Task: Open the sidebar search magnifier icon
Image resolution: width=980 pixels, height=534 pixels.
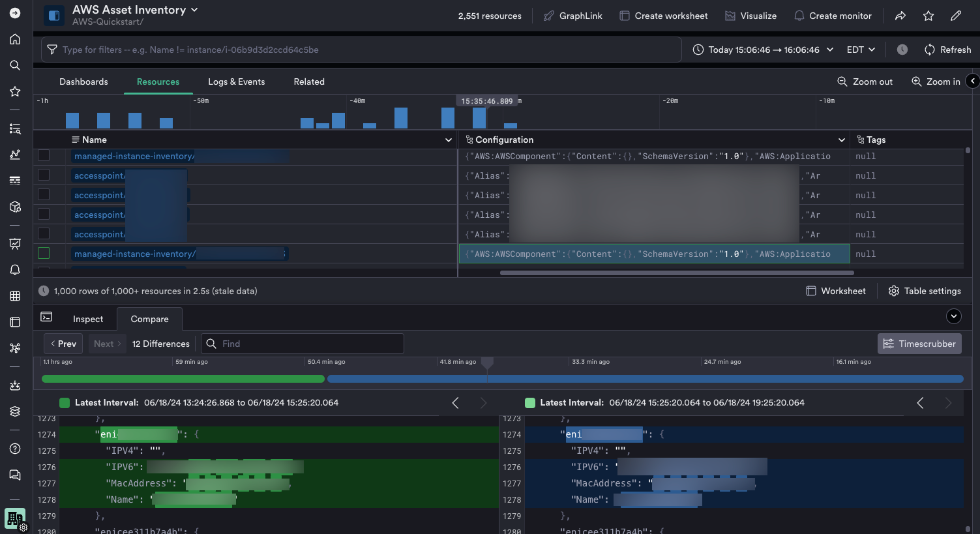Action: click(15, 65)
